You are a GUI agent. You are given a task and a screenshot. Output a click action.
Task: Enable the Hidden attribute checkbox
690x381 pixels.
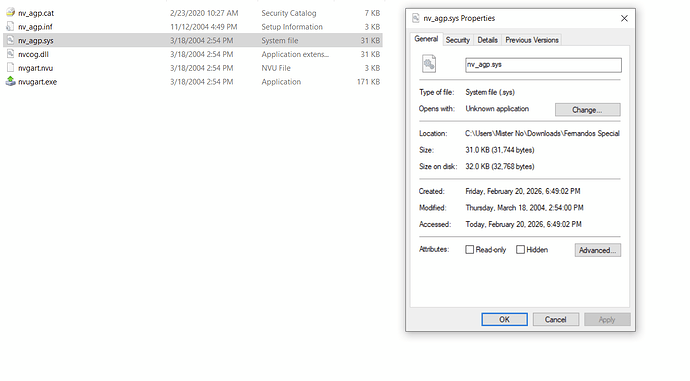(x=520, y=249)
